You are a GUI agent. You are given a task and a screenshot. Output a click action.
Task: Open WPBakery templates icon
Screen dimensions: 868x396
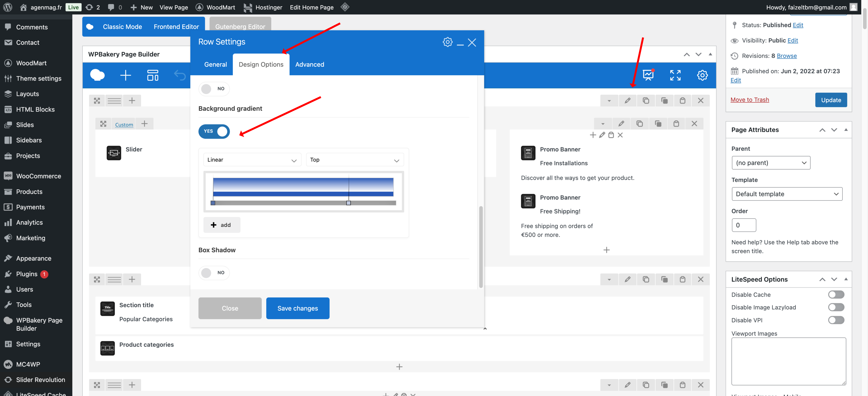pos(153,75)
